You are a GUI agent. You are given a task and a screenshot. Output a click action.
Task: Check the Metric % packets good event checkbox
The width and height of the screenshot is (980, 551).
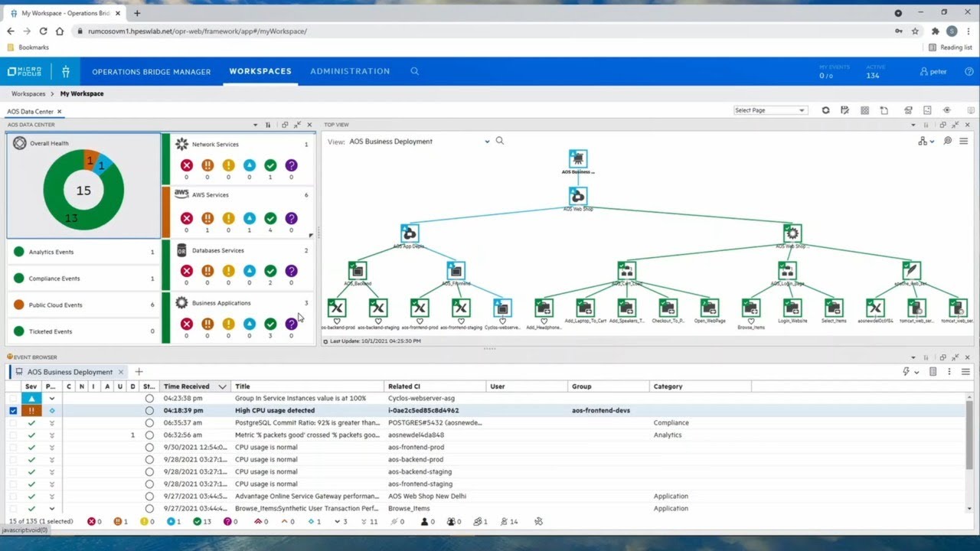pos(13,435)
